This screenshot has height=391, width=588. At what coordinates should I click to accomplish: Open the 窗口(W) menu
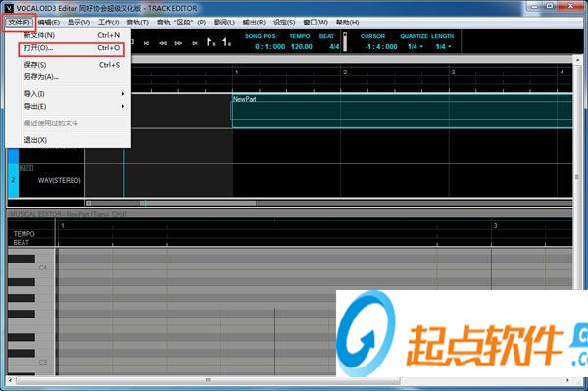(x=316, y=23)
